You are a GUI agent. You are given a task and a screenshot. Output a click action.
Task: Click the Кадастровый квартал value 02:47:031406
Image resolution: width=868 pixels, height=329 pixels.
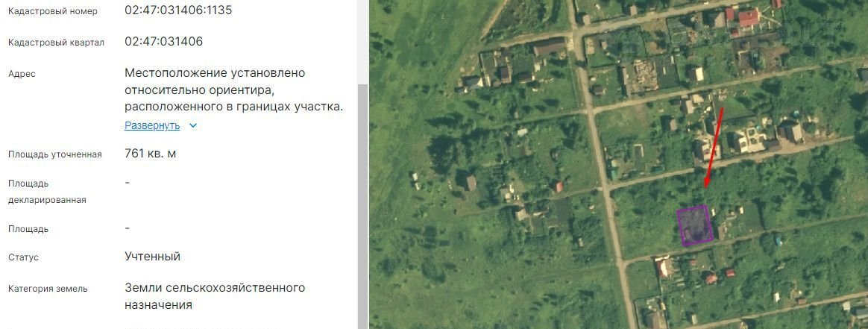click(x=164, y=42)
